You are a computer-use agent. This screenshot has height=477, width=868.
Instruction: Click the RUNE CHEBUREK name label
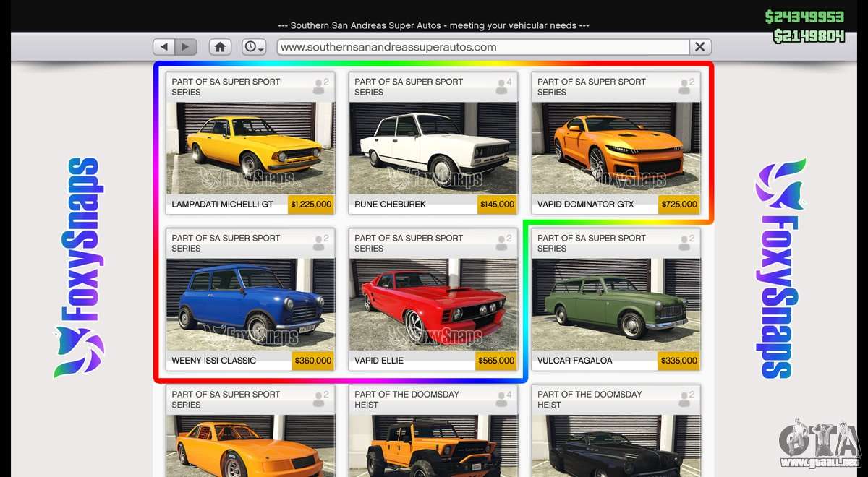tap(390, 205)
